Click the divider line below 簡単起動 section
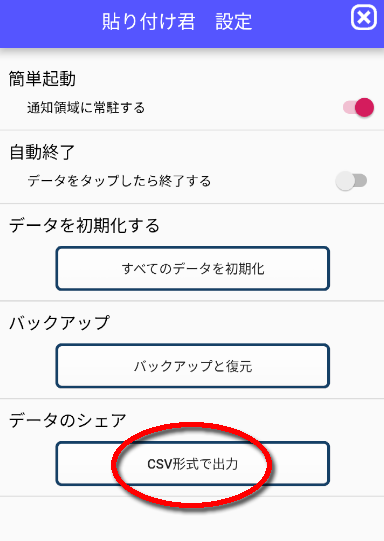Image resolution: width=384 pixels, height=541 pixels. (192, 130)
